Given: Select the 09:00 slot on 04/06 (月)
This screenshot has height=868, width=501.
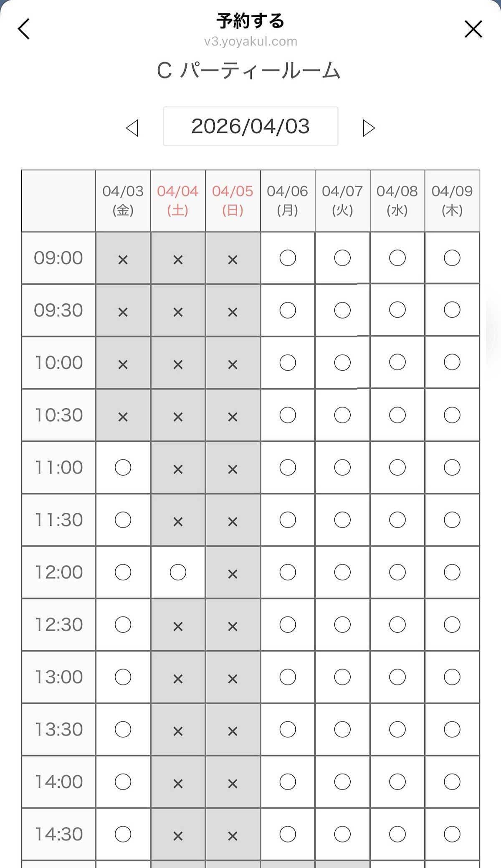Looking at the screenshot, I should point(288,258).
